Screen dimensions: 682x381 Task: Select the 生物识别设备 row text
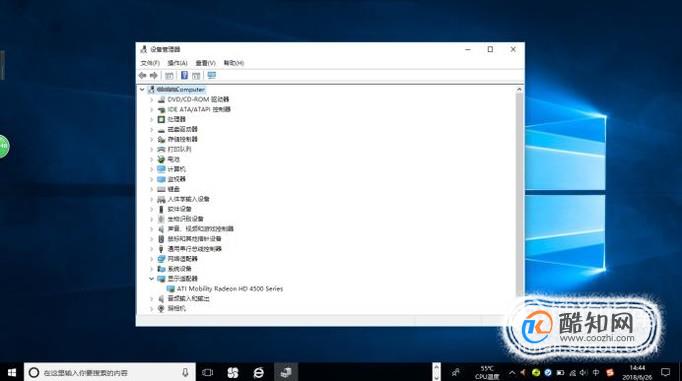tap(186, 219)
